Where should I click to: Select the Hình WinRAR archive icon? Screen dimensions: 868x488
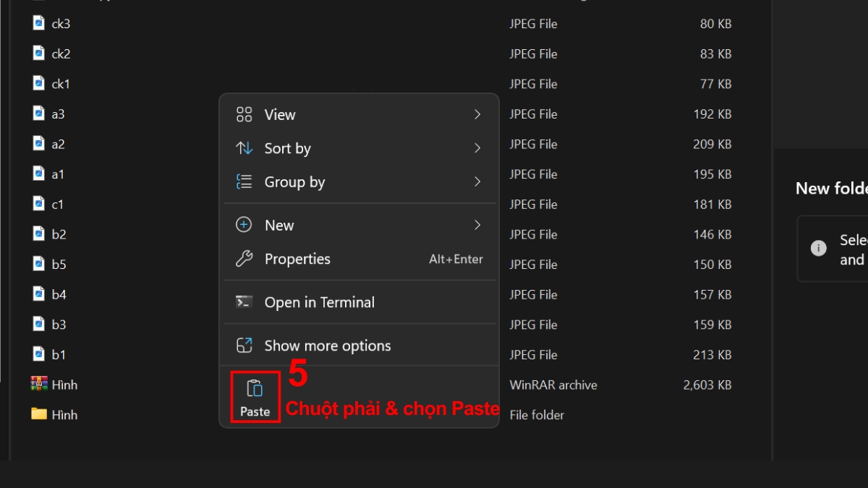tap(39, 384)
